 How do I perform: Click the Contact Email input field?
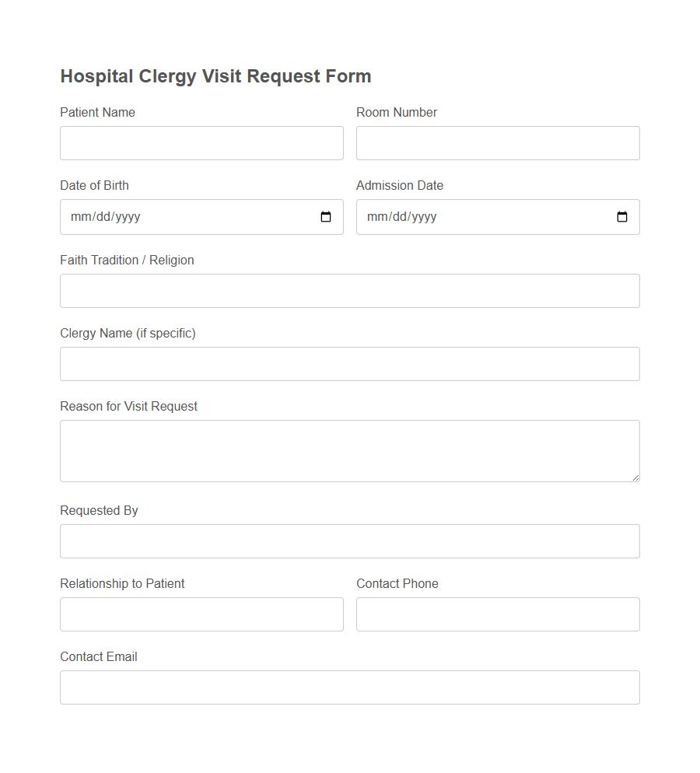point(349,687)
